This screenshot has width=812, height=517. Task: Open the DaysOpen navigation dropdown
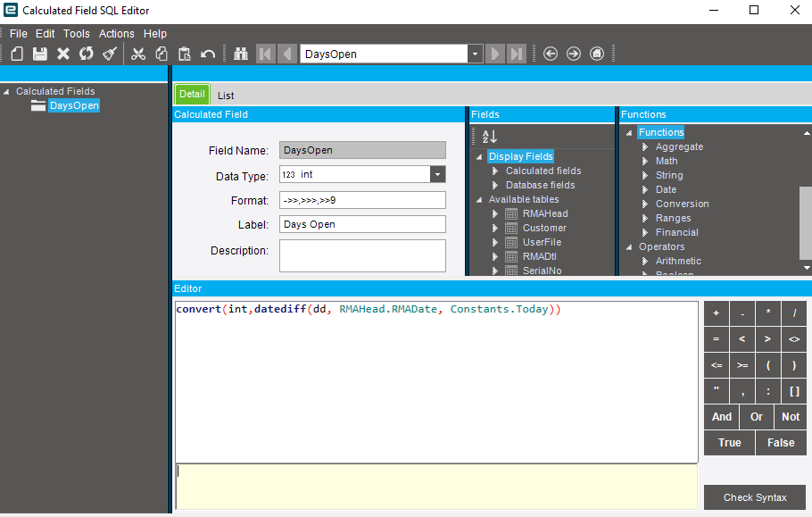click(x=475, y=54)
